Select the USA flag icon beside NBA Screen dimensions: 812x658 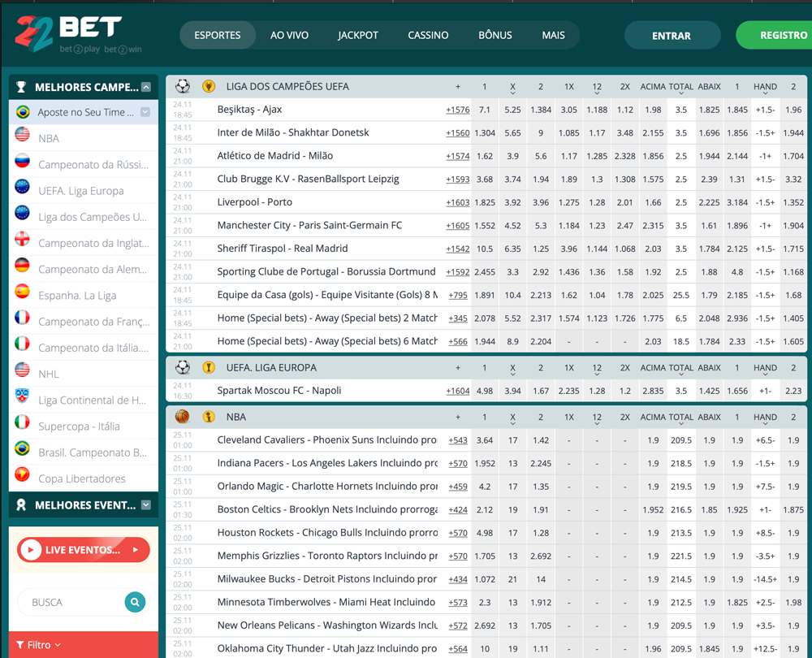(22, 135)
